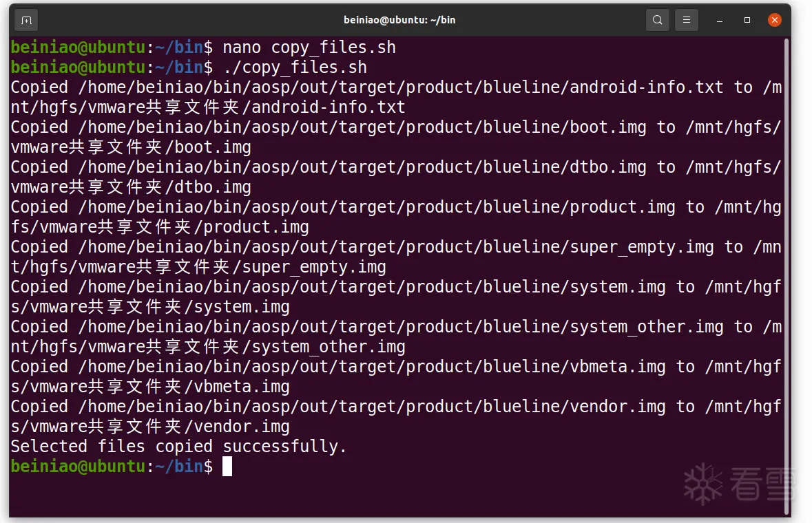Viewport: 812px width, 523px height.
Task: Open a new terminal tab
Action: 26,20
